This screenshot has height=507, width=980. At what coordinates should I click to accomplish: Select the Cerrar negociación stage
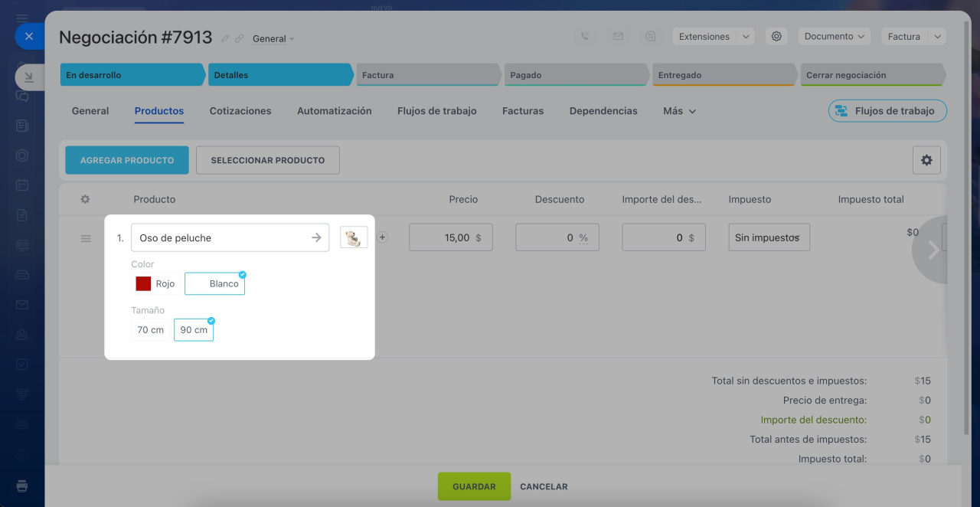pos(873,75)
